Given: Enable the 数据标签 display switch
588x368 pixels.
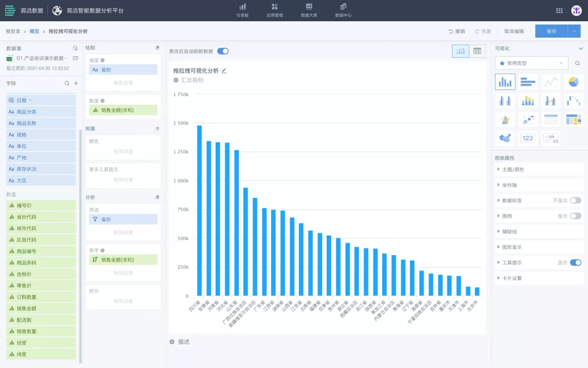Looking at the screenshot, I should [575, 201].
